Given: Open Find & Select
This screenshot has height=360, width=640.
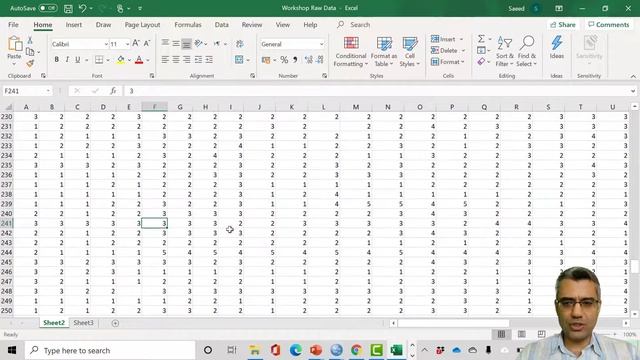Looking at the screenshot, I should (527, 52).
